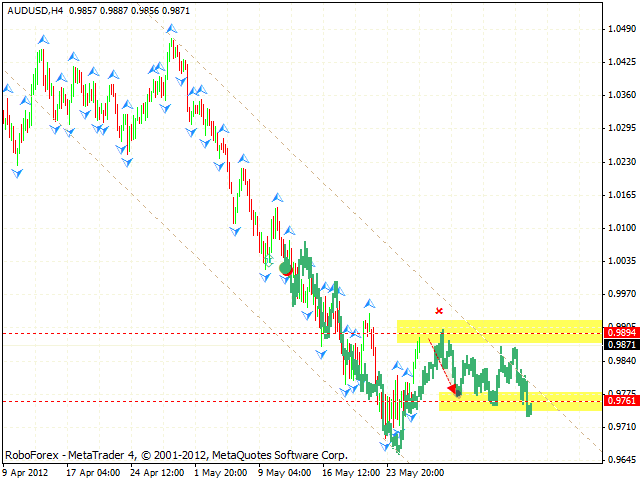
Task: Select the dashed horizontal line at 0.9894
Action: click(200, 333)
